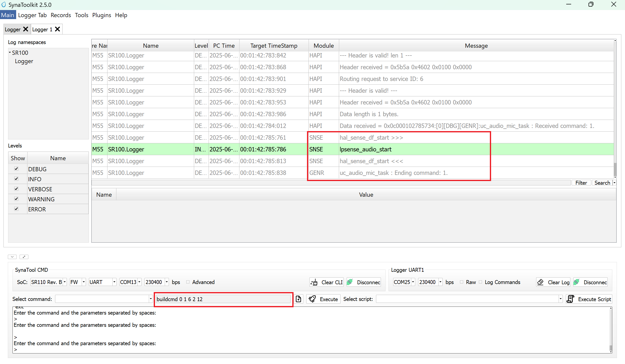
Task: Toggle the ERROR level checkbox
Action: tap(16, 209)
